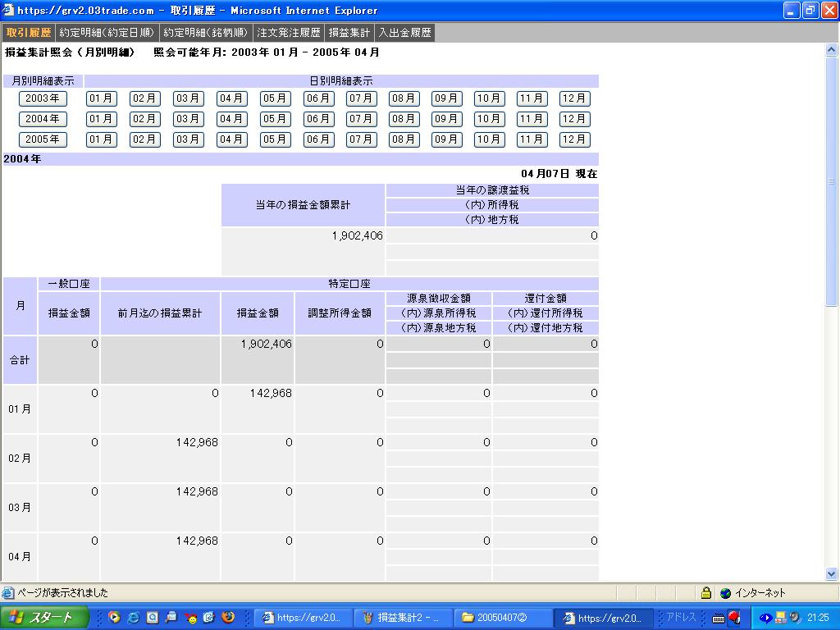Open Firefox from the quick launch bar
This screenshot has height=630, width=840.
pyautogui.click(x=228, y=618)
